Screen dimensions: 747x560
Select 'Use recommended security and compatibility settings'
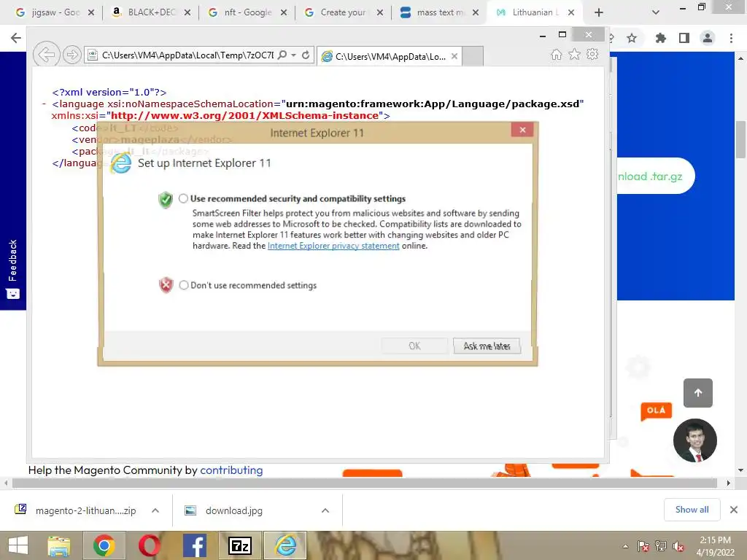[183, 198]
